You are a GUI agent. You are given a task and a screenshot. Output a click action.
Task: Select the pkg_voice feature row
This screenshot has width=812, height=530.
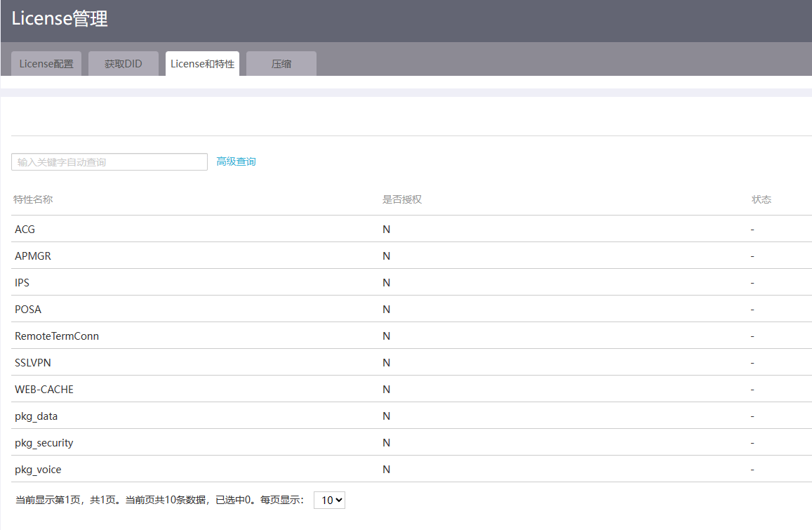pyautogui.click(x=39, y=470)
